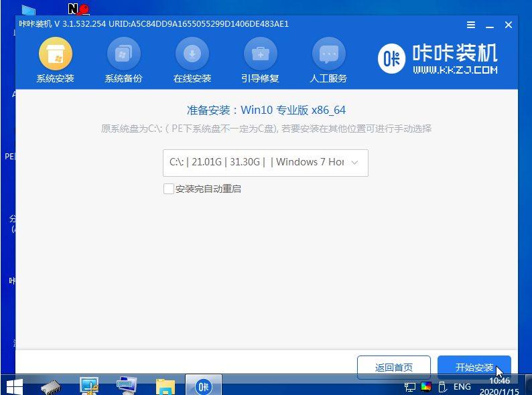Image resolution: width=532 pixels, height=395 pixels.
Task: Click 返回首页 (Return Home) button
Action: pyautogui.click(x=394, y=368)
